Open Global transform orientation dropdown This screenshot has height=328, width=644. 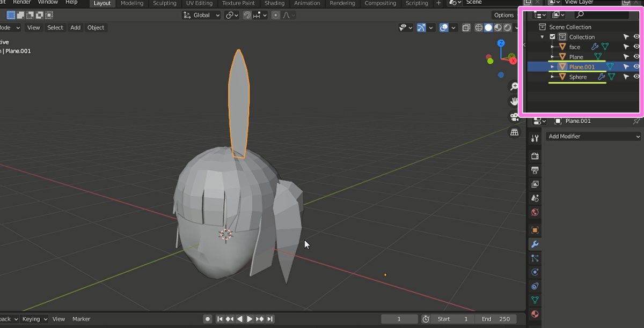point(201,15)
